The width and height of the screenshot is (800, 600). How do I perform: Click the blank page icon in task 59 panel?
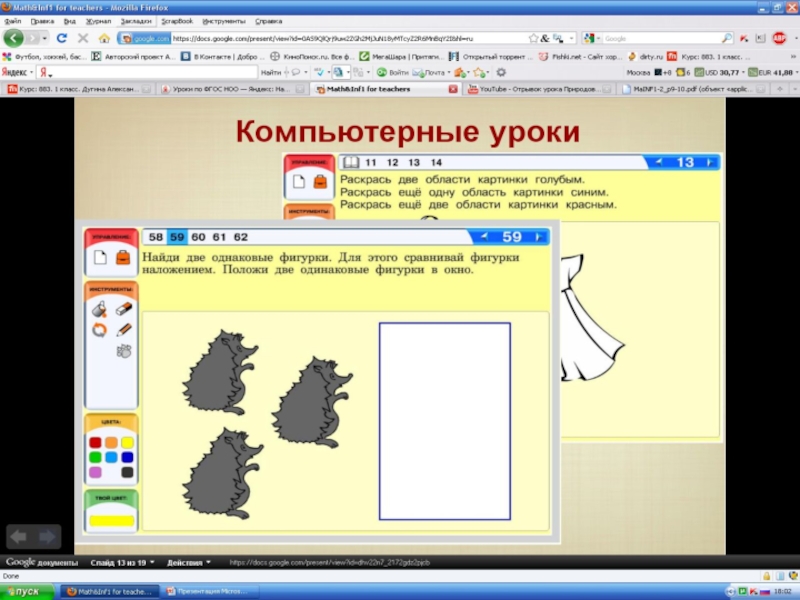coord(100,258)
